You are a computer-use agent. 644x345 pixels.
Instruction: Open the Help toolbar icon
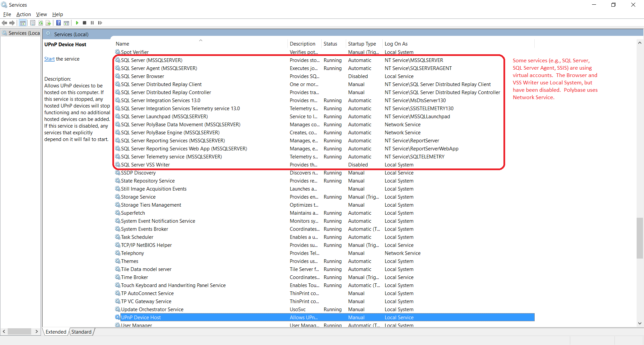tap(58, 23)
